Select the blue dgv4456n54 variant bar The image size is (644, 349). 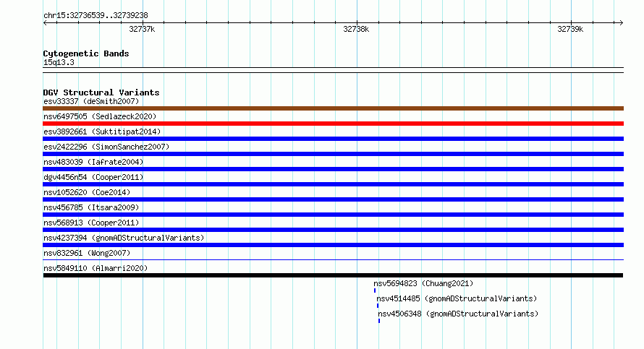[x=333, y=184]
